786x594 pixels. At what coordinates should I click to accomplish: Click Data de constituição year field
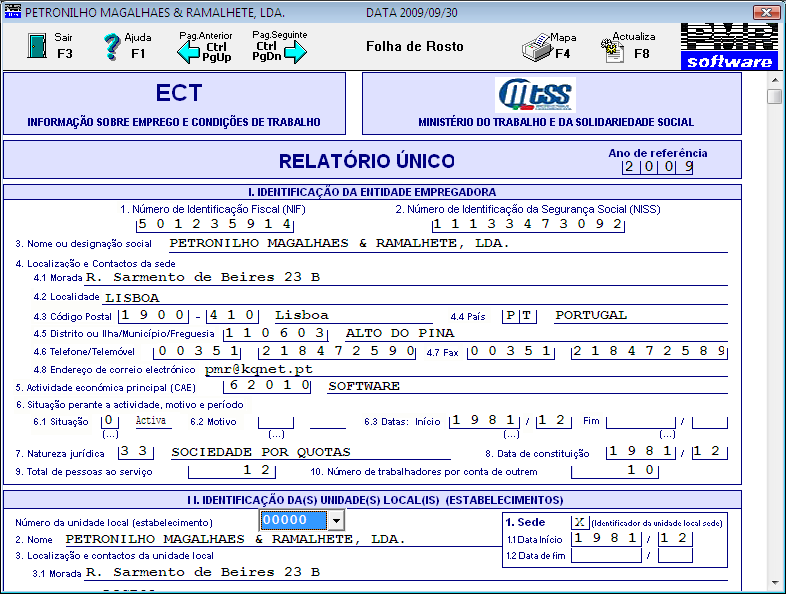click(x=641, y=452)
